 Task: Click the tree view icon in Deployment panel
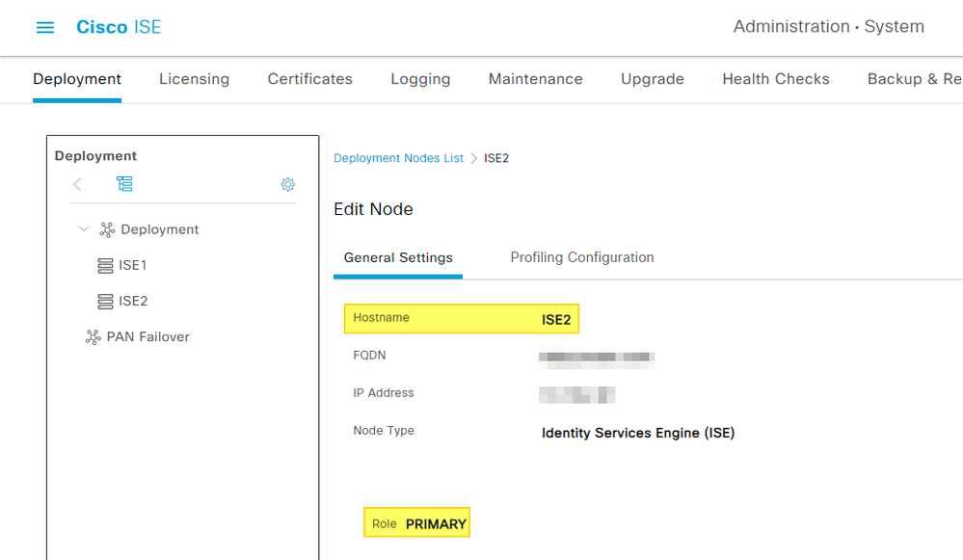[124, 183]
